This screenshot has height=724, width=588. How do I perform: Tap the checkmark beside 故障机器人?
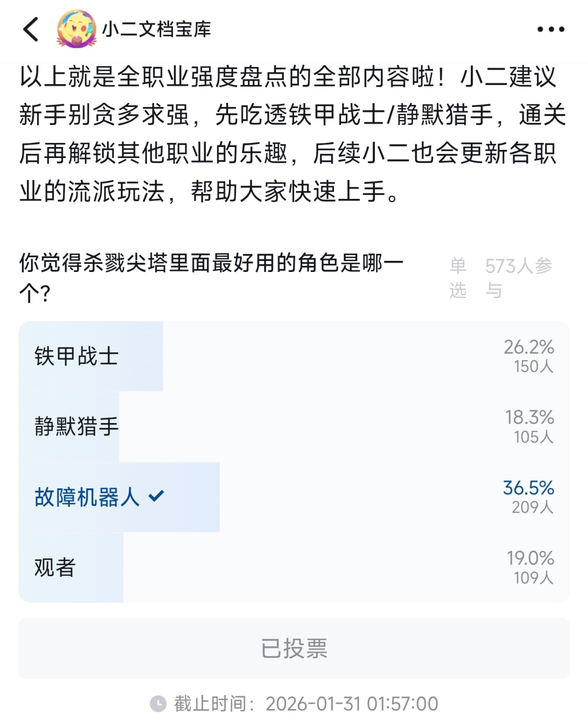(x=156, y=496)
